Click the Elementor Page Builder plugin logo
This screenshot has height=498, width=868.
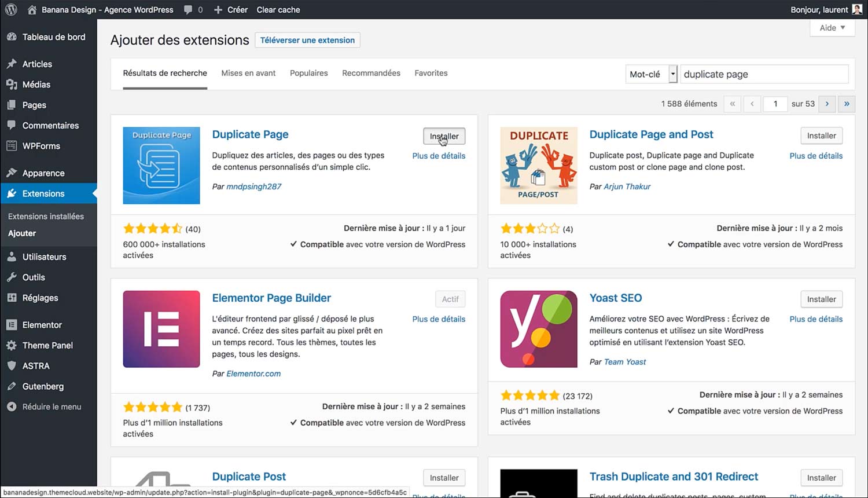coord(161,329)
